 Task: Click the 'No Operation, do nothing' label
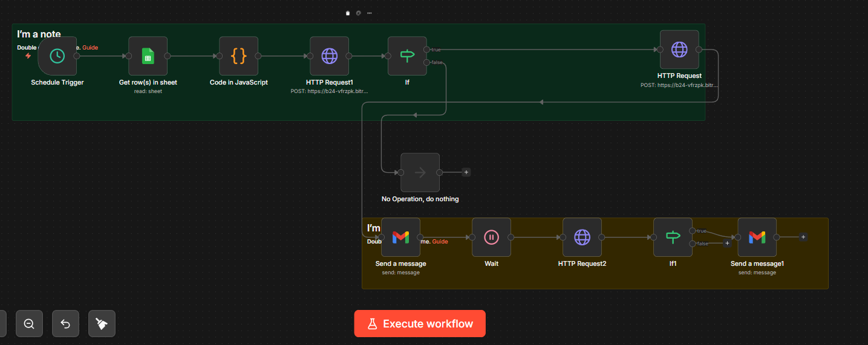click(420, 199)
